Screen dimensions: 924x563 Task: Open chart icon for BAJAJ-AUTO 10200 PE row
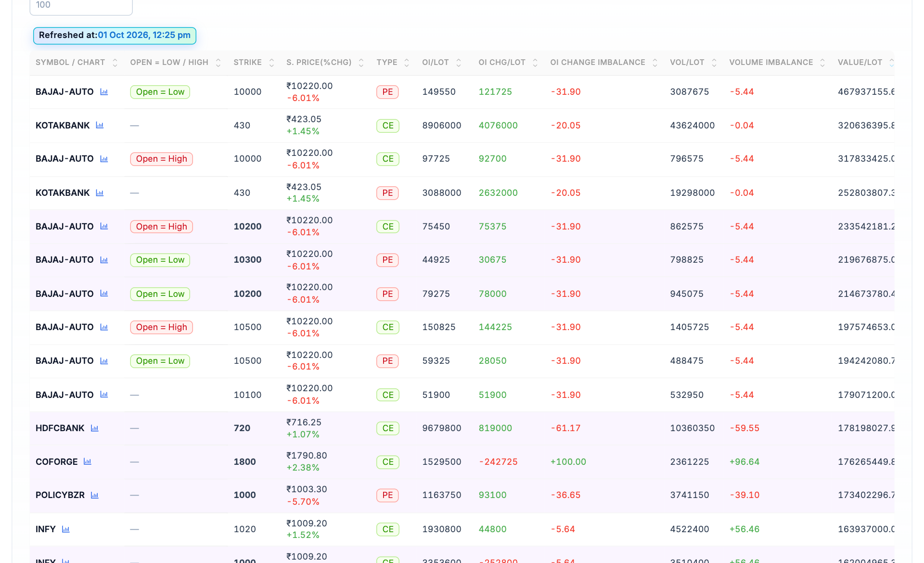(x=104, y=294)
